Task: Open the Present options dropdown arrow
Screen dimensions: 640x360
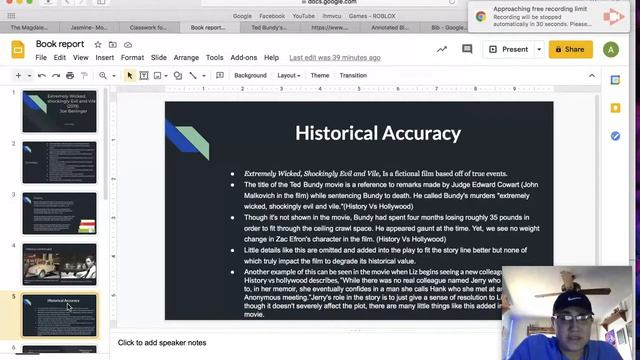Action: (x=539, y=49)
